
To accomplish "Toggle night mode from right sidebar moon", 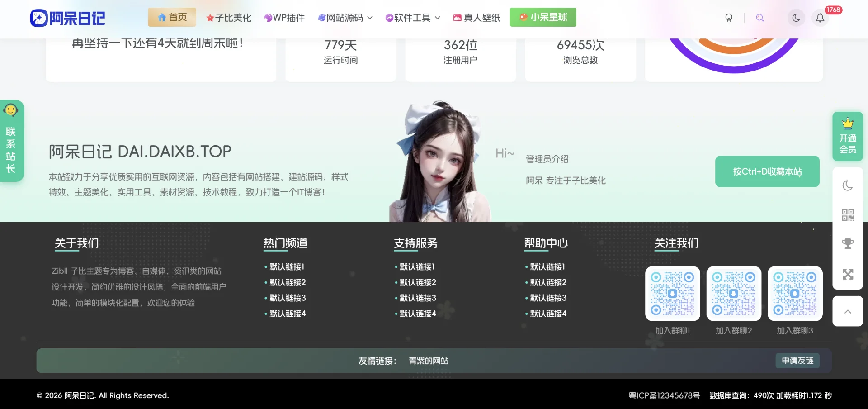I will (x=848, y=185).
